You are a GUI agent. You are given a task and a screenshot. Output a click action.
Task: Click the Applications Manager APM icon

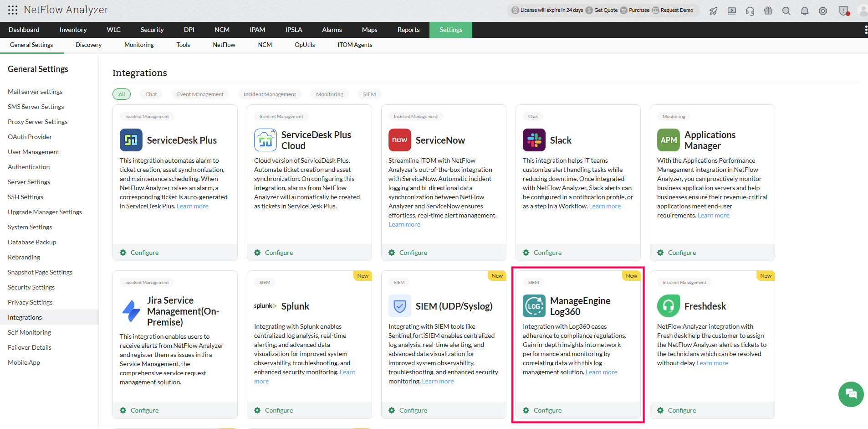click(x=669, y=140)
